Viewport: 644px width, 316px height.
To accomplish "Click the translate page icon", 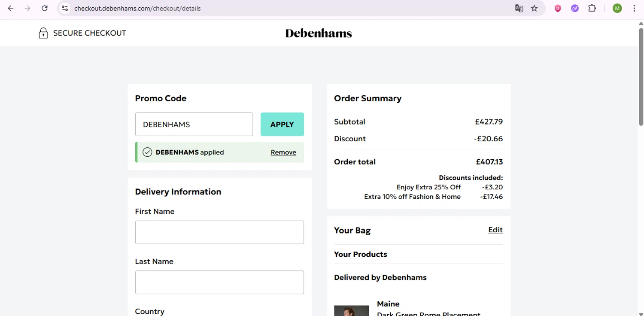I will tap(519, 8).
